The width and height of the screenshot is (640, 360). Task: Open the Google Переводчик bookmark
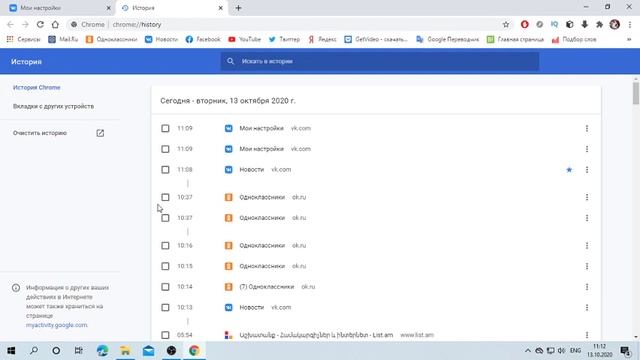447,39
